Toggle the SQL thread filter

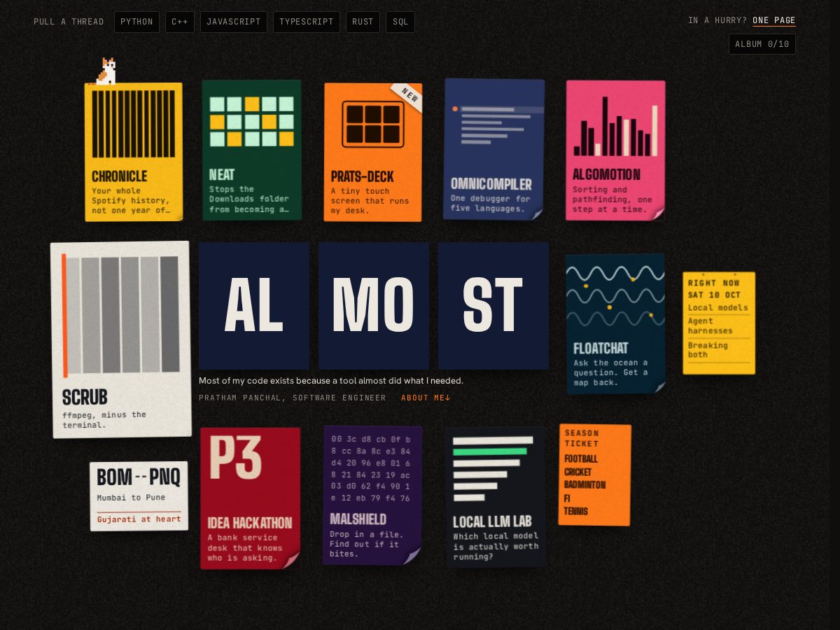(x=400, y=22)
